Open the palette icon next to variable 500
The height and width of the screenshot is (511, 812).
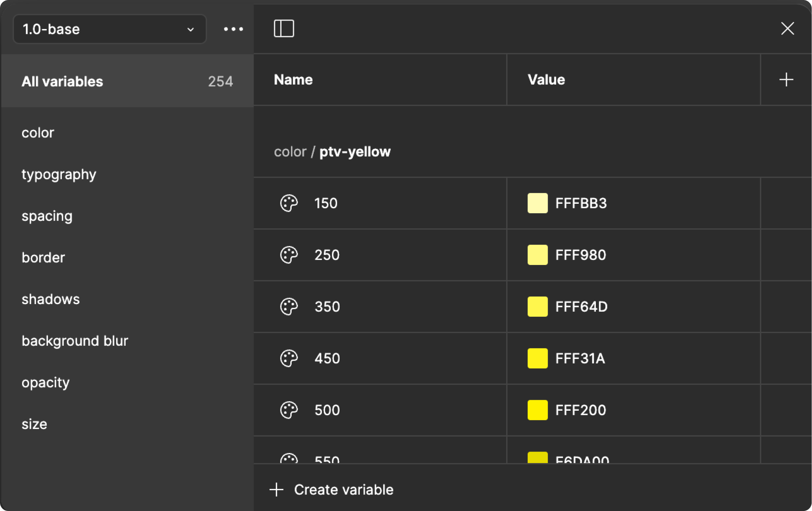click(289, 410)
